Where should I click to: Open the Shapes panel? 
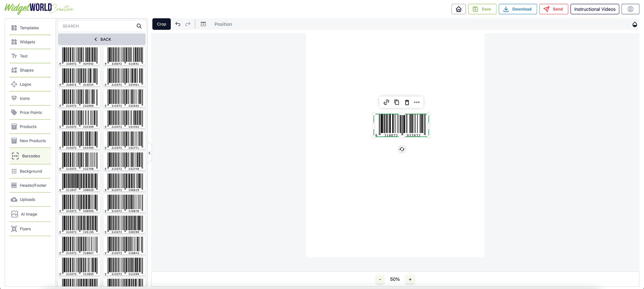30,70
